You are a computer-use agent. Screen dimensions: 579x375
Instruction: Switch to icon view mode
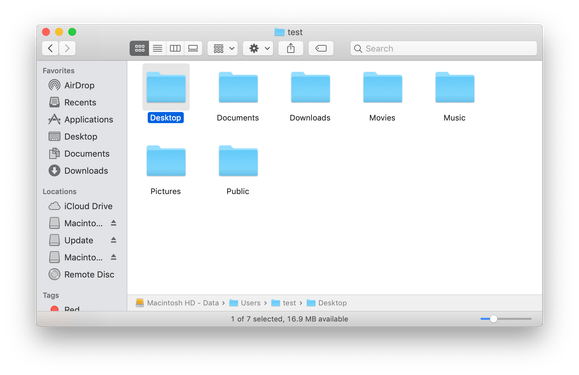pyautogui.click(x=140, y=48)
